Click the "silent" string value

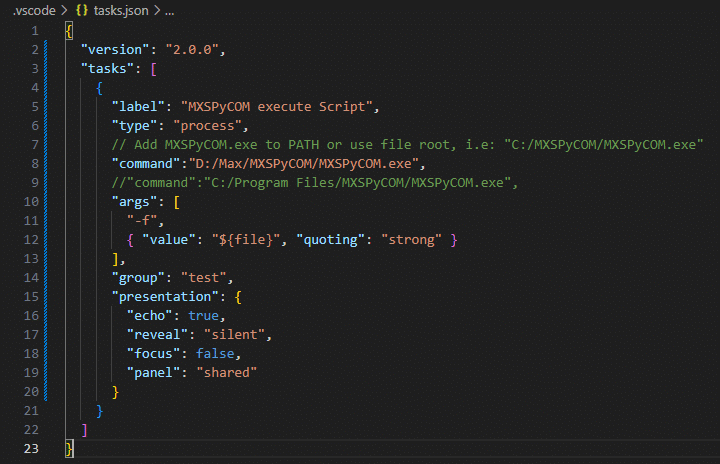(x=234, y=334)
